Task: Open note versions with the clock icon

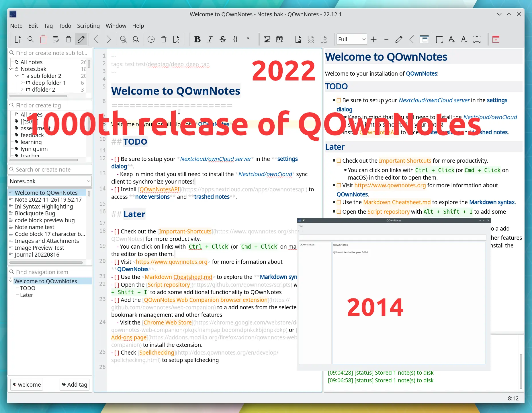Action: (x=151, y=39)
